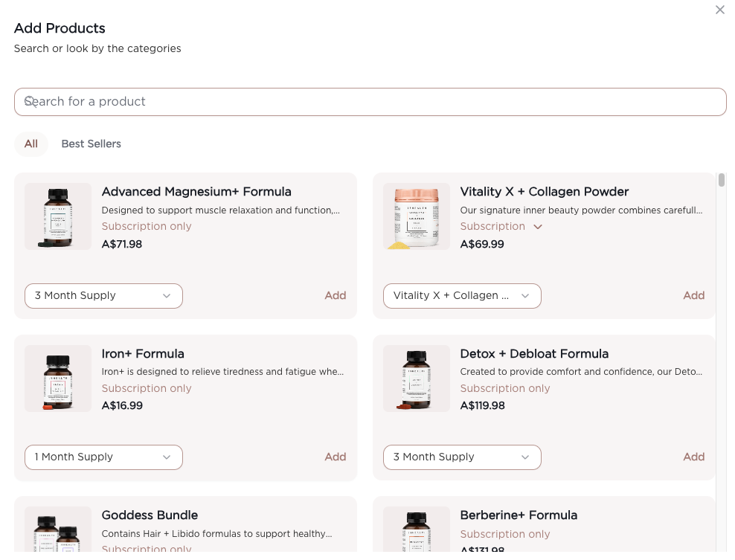Image resolution: width=735 pixels, height=560 pixels.
Task: Add Vitality X + Collagen Powder
Action: (x=693, y=295)
